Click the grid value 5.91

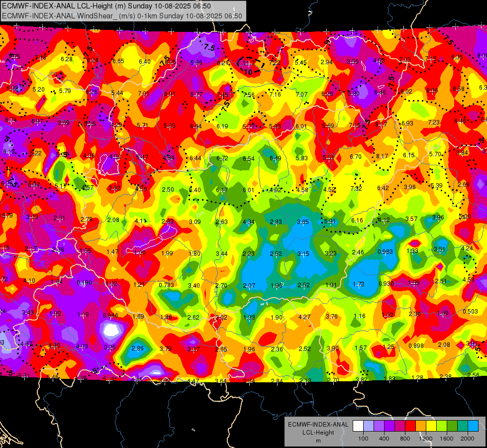click(330, 221)
